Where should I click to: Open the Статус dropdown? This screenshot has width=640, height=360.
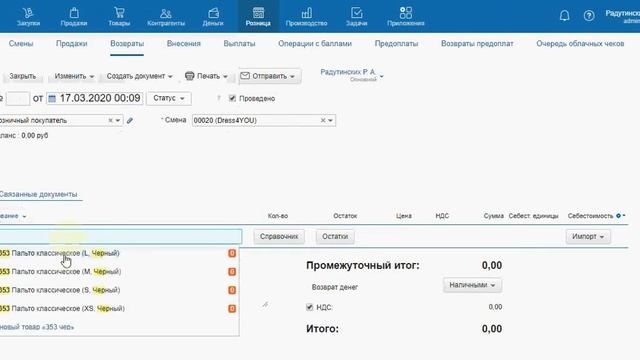(169, 98)
